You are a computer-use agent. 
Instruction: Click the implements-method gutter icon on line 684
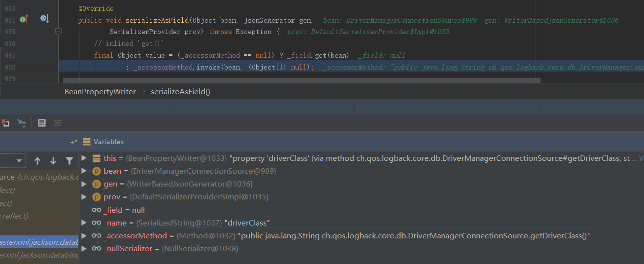point(24,20)
